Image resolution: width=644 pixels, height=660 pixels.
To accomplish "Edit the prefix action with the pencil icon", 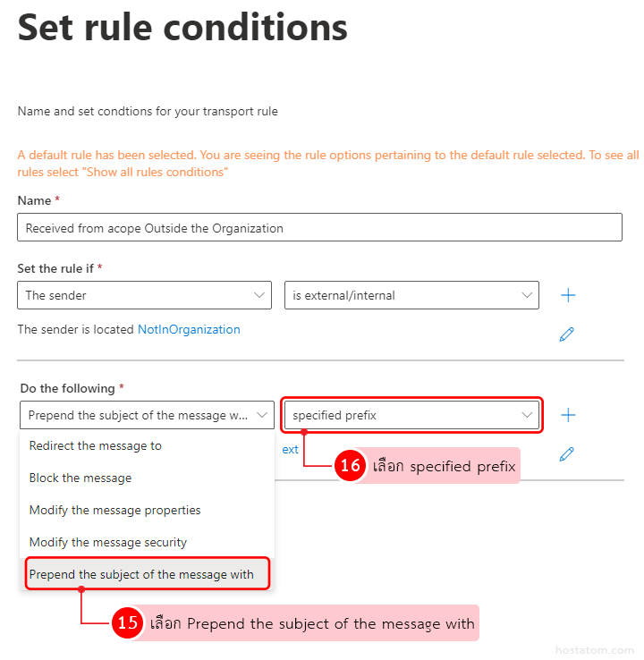I will pos(566,453).
